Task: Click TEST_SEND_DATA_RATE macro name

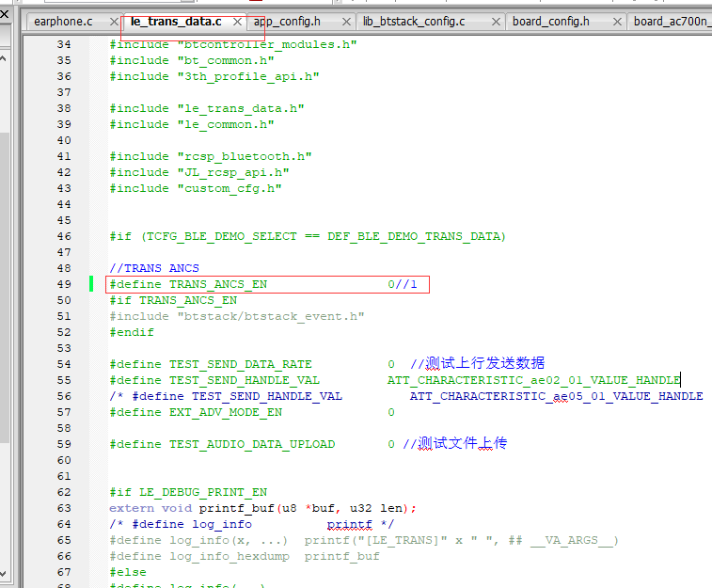Action: [241, 365]
